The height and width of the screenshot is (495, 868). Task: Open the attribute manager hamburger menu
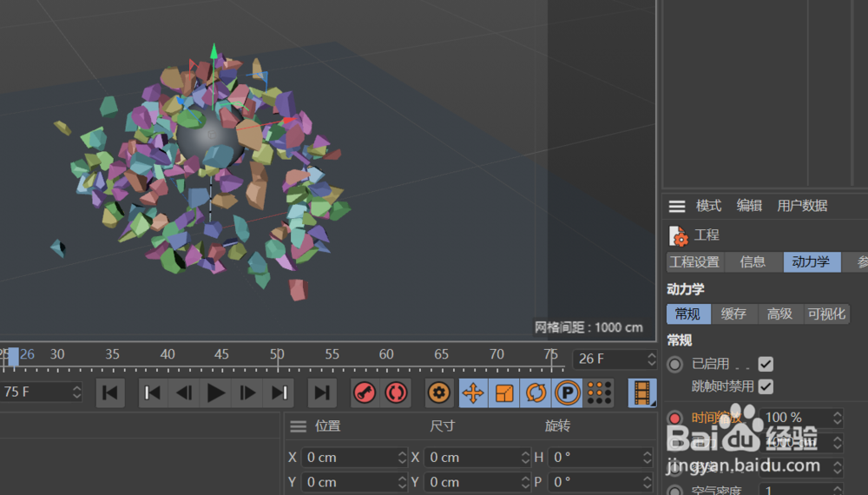point(677,207)
